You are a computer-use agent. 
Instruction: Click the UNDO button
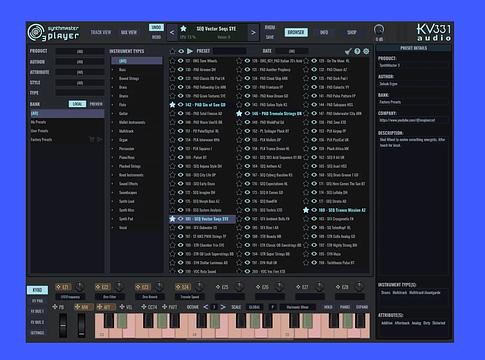[x=156, y=27]
